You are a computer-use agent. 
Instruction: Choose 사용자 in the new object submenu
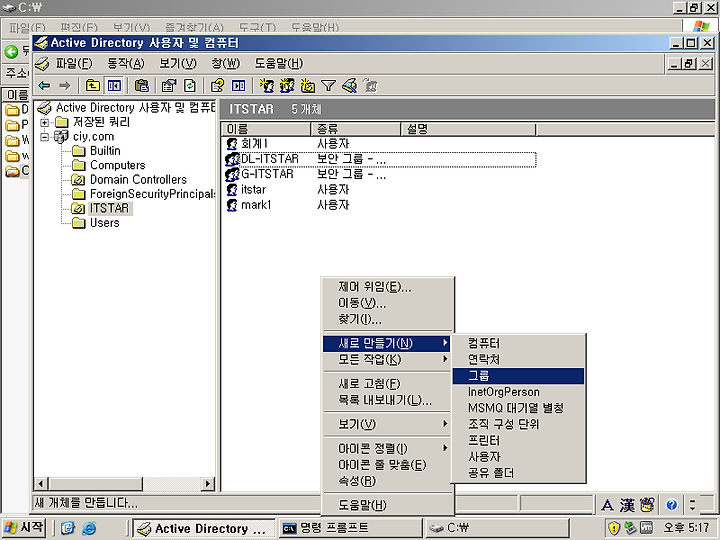pos(518,457)
